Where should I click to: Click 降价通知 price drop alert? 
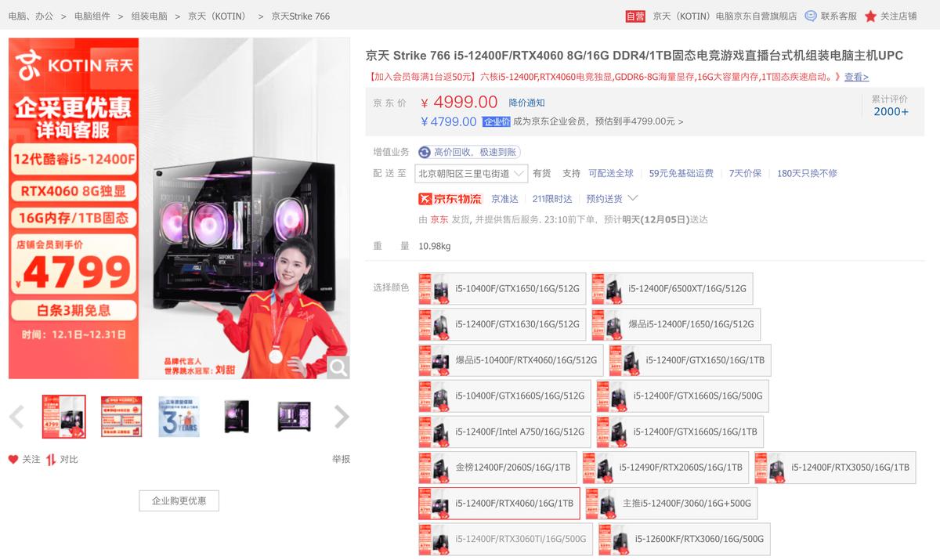click(526, 103)
